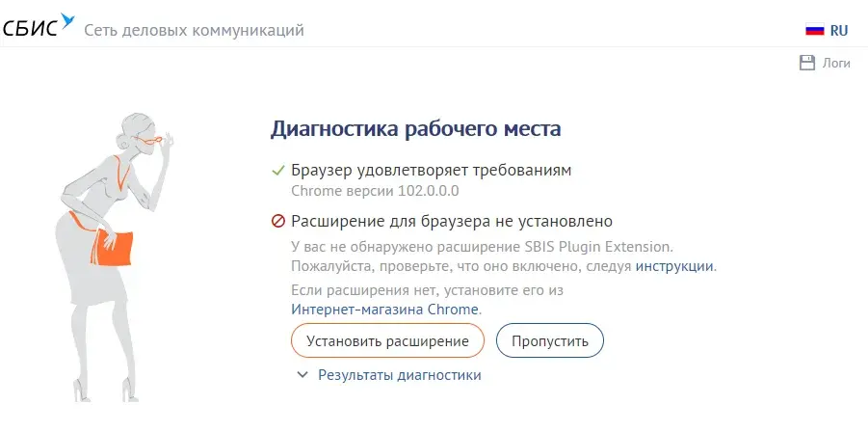The width and height of the screenshot is (868, 432).
Task: Click the СБИС logo text
Action: tap(30, 29)
